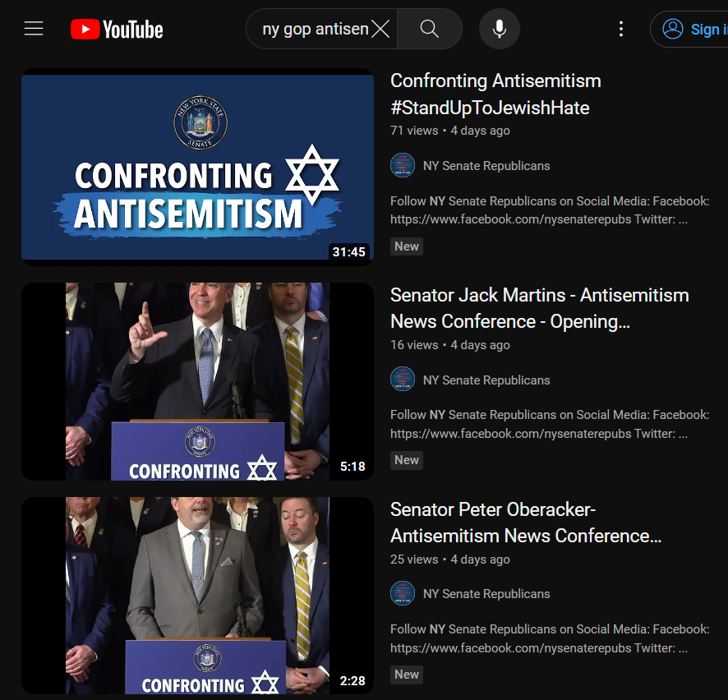Image resolution: width=728 pixels, height=700 pixels.
Task: Open 'Senator Peter Oberacker- Antisemitism News Conference' title
Action: [x=526, y=523]
